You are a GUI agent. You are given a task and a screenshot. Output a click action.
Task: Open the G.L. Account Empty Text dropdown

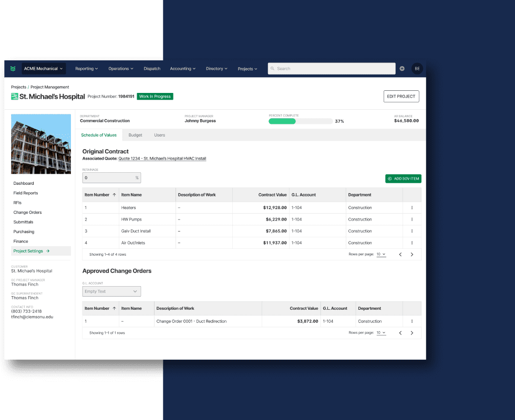point(111,291)
